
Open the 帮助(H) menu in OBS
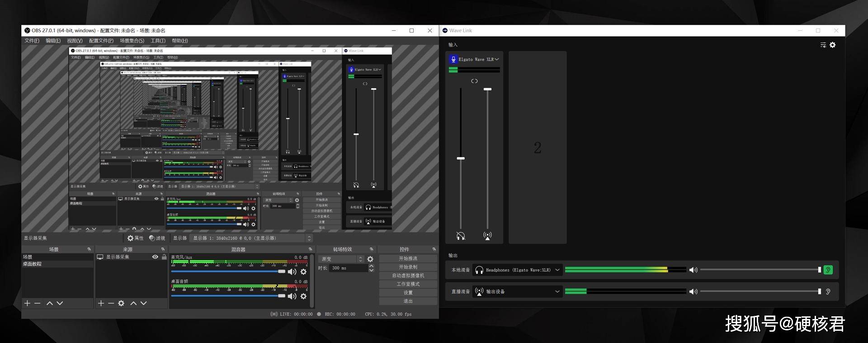[179, 41]
